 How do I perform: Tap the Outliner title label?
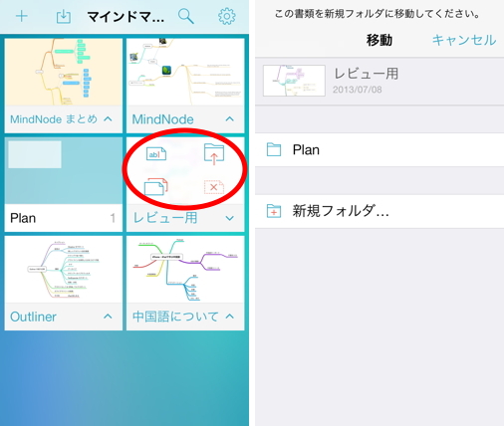click(33, 317)
